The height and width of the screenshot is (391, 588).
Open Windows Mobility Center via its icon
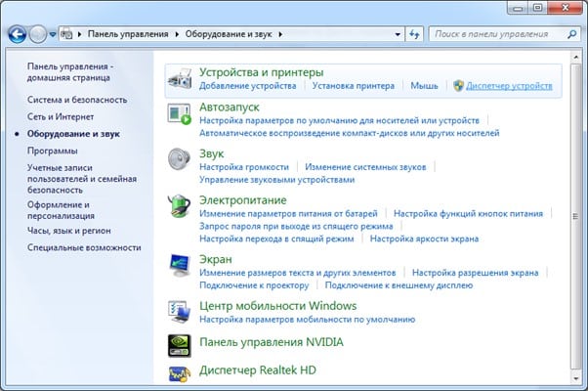180,312
